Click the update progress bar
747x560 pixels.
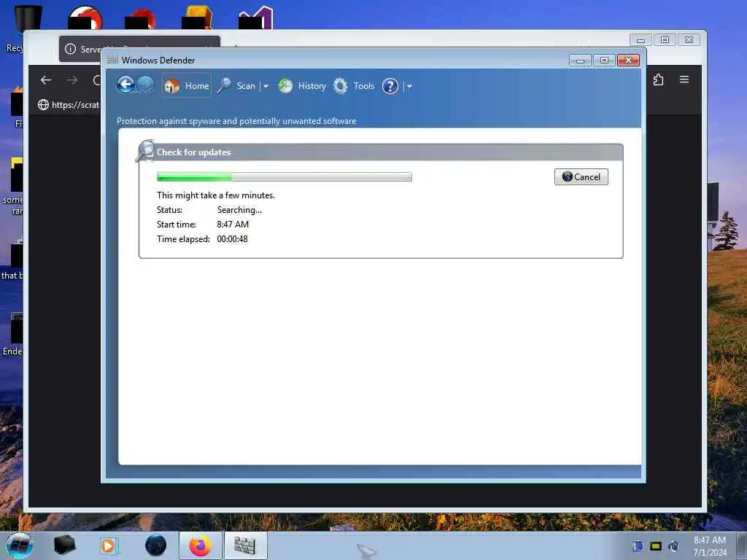pos(285,176)
